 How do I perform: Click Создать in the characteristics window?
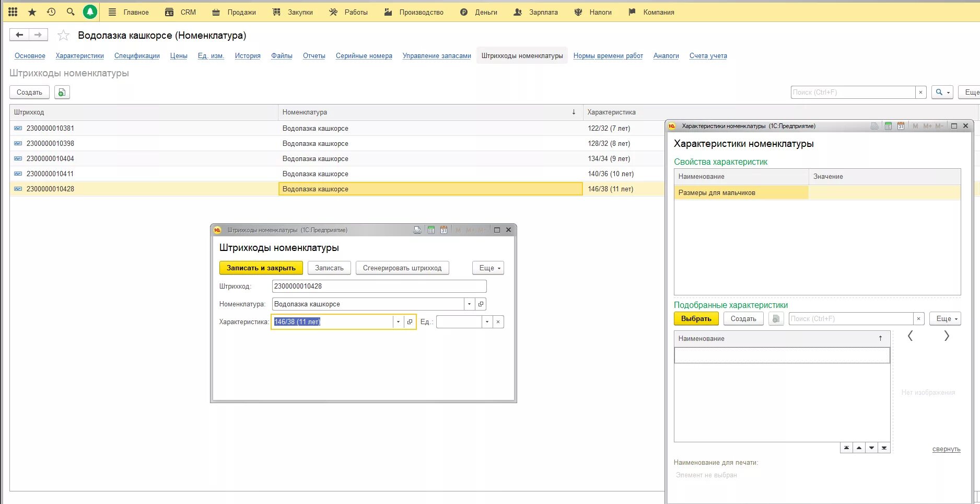(x=743, y=319)
